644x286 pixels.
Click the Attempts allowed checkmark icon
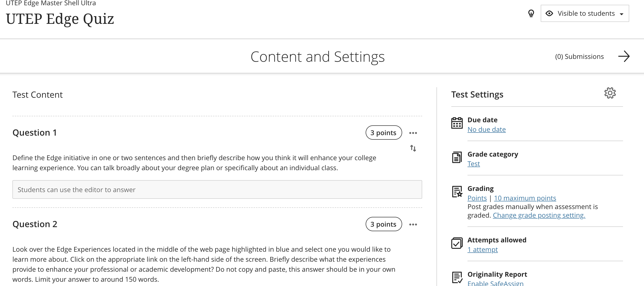(x=457, y=243)
